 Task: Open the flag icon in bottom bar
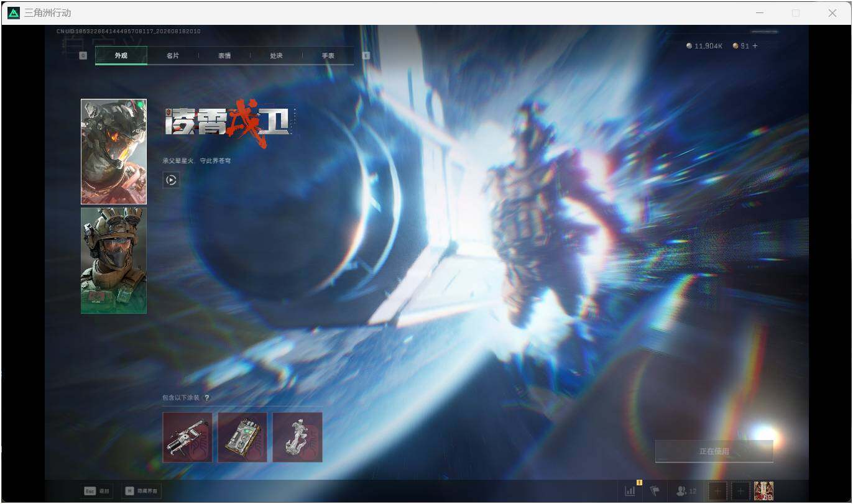(655, 491)
